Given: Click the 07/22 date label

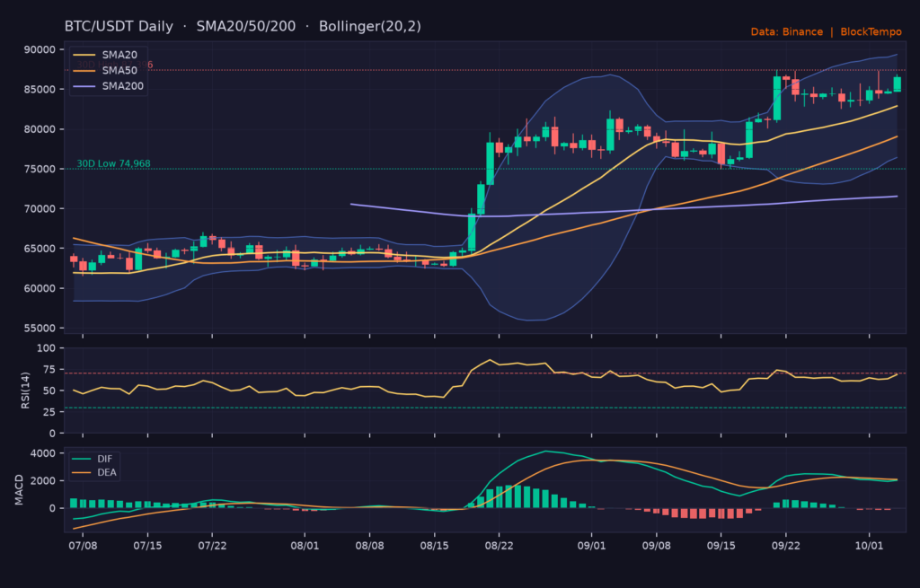Looking at the screenshot, I should (x=212, y=546).
